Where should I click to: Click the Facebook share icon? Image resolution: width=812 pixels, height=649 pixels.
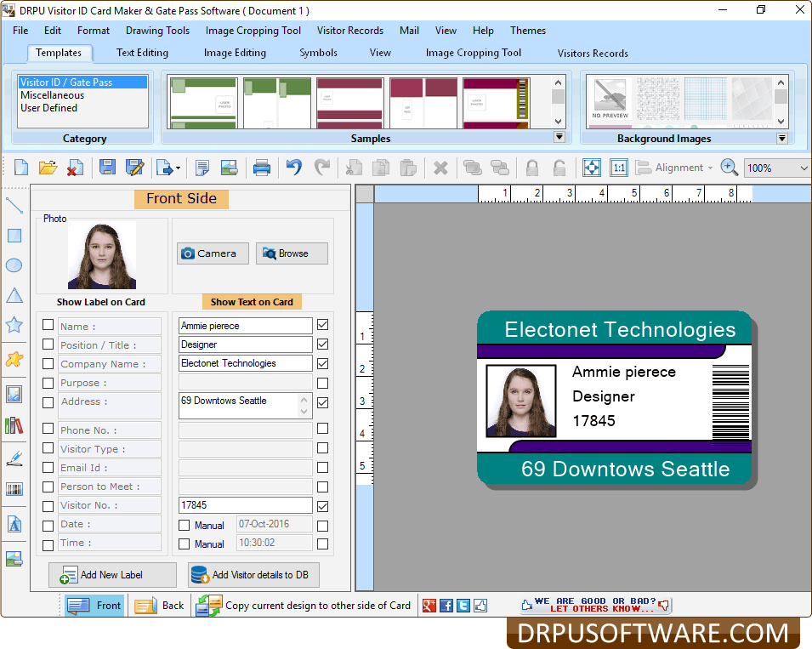446,606
